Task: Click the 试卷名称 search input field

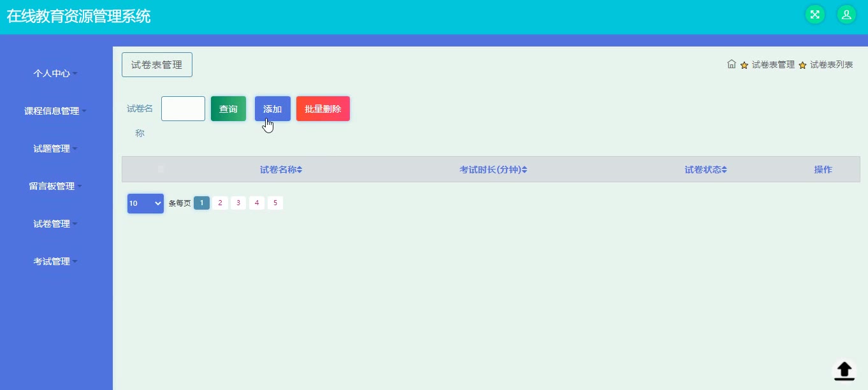Action: point(183,108)
